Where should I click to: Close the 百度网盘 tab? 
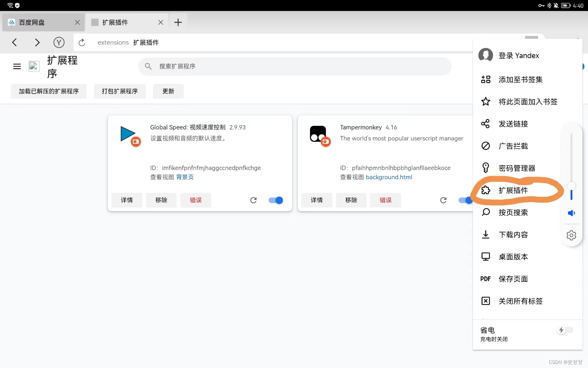77,22
